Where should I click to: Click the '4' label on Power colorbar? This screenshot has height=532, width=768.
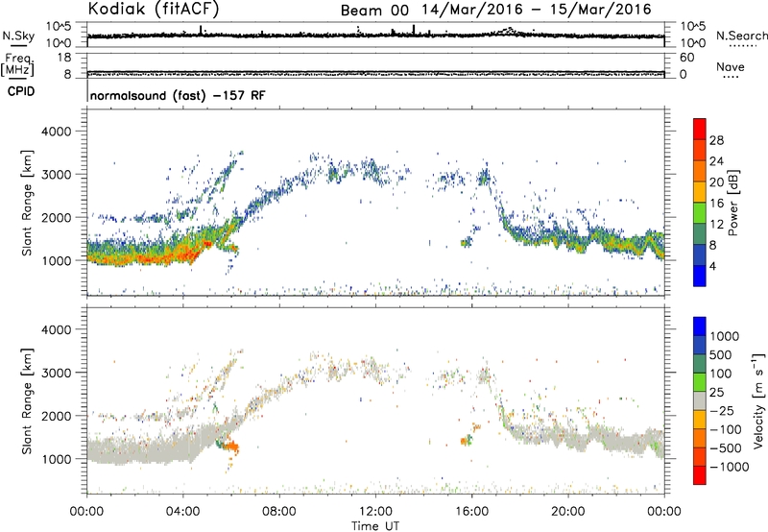712,266
